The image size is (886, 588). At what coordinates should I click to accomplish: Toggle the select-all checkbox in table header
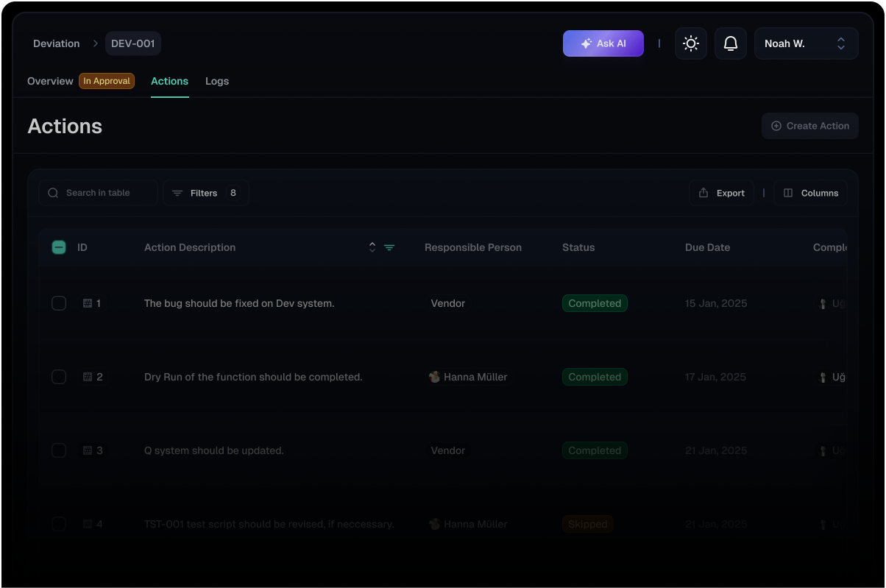(x=59, y=247)
